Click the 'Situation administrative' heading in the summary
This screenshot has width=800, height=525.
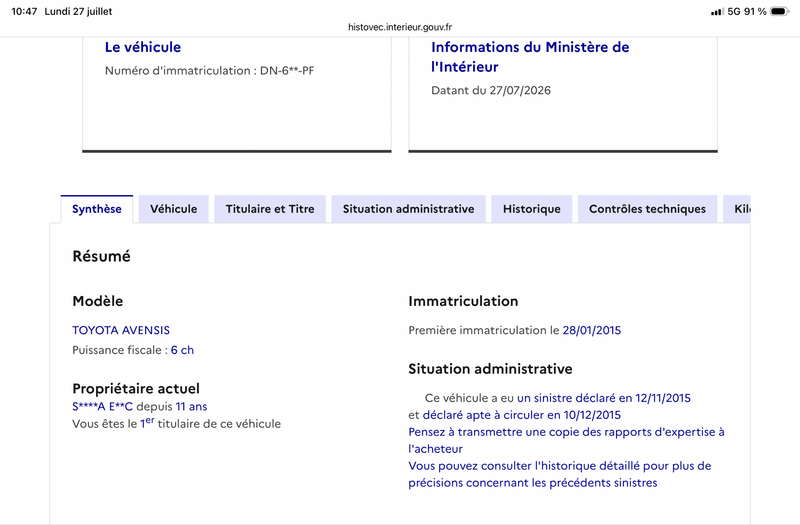click(490, 369)
